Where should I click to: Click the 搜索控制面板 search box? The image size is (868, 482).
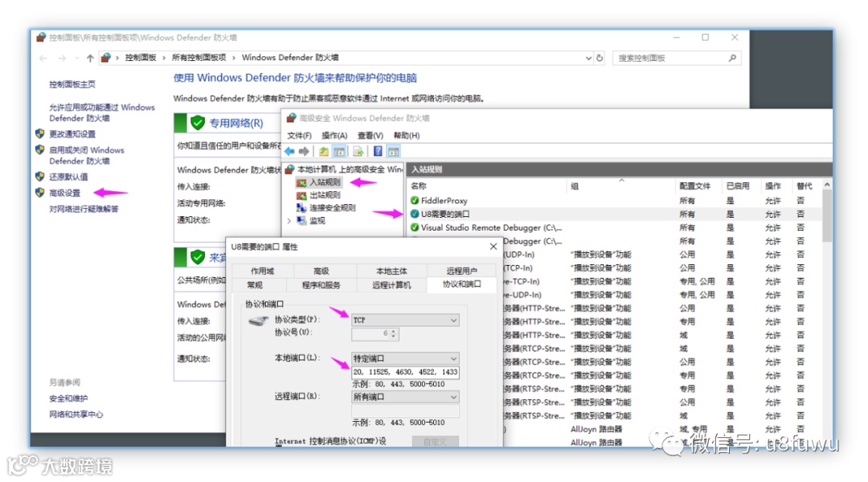[x=677, y=58]
